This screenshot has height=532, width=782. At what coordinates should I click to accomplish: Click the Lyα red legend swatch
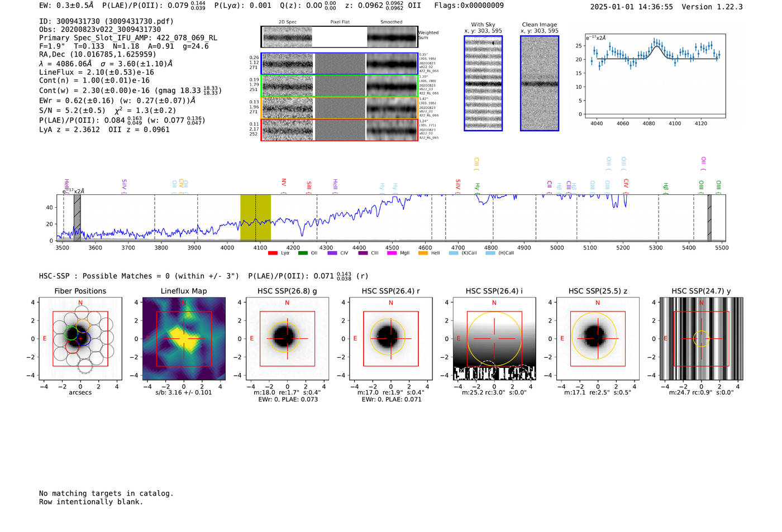click(273, 253)
